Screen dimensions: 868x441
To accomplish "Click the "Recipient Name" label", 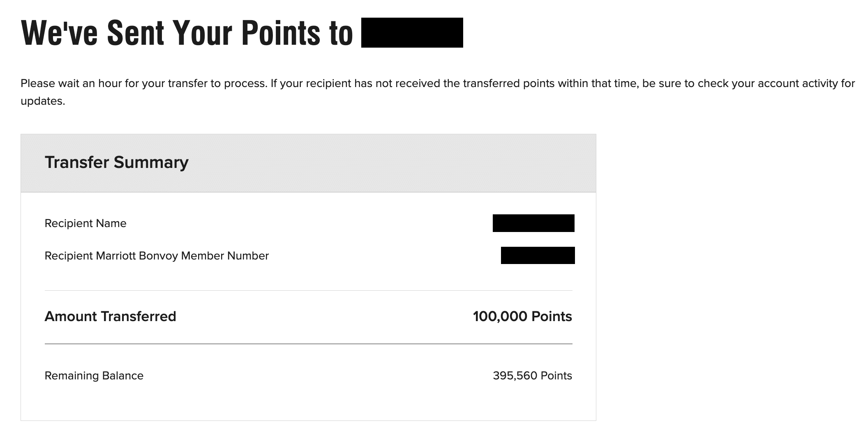I will pyautogui.click(x=85, y=223).
